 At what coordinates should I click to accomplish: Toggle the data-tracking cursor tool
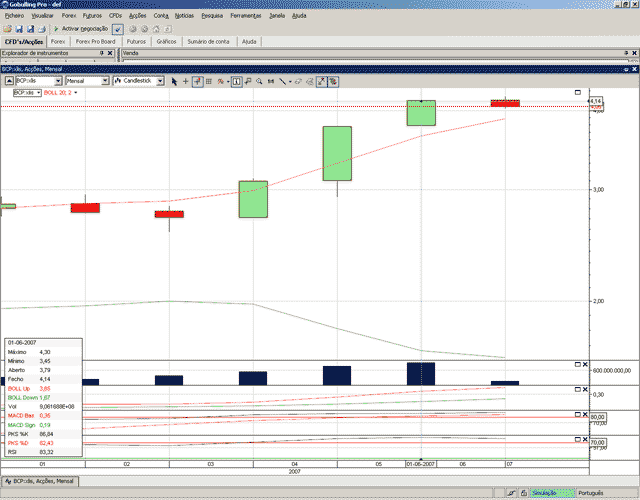click(198, 82)
